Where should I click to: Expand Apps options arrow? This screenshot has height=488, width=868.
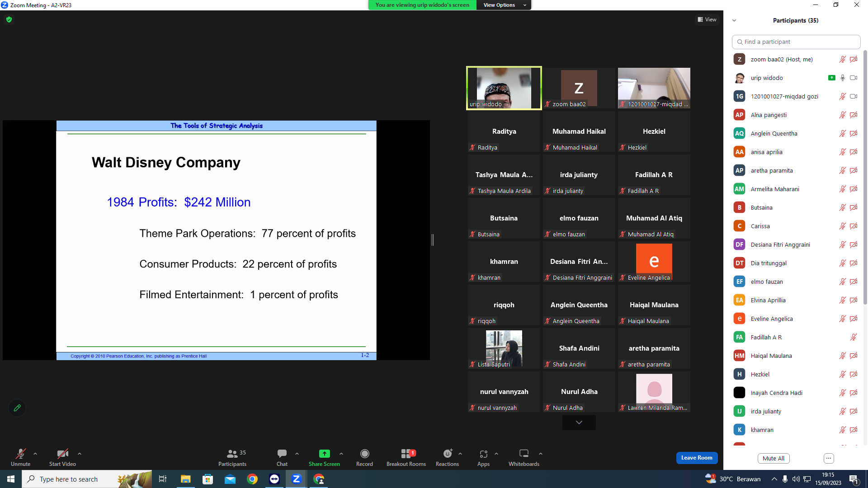[496, 454]
